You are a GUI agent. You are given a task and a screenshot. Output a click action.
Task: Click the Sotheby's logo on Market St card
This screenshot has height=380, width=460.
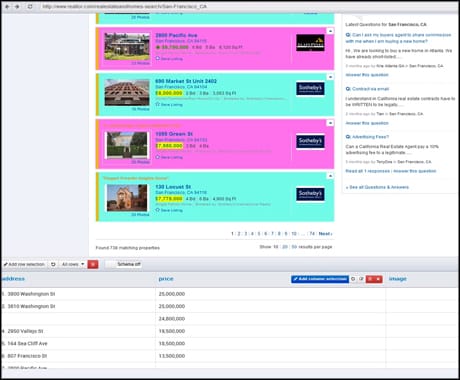coord(310,89)
